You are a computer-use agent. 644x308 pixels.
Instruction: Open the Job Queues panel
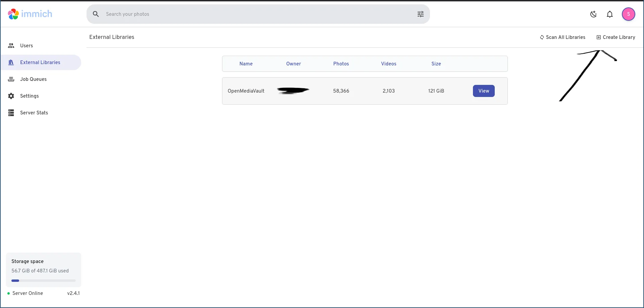33,79
